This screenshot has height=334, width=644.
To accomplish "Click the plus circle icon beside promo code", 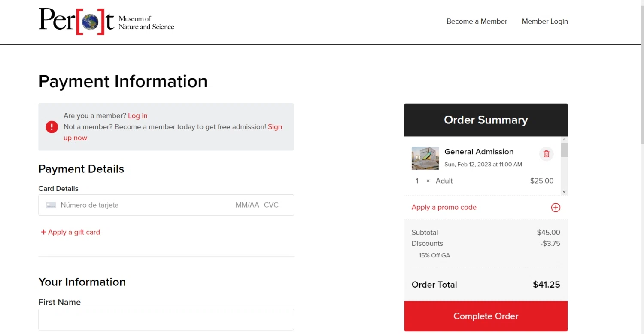I will coord(556,208).
